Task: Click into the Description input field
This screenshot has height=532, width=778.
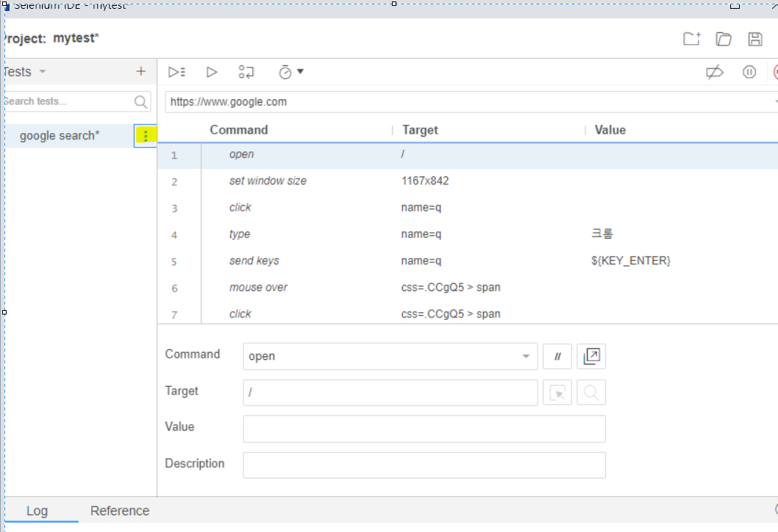Action: 424,465
